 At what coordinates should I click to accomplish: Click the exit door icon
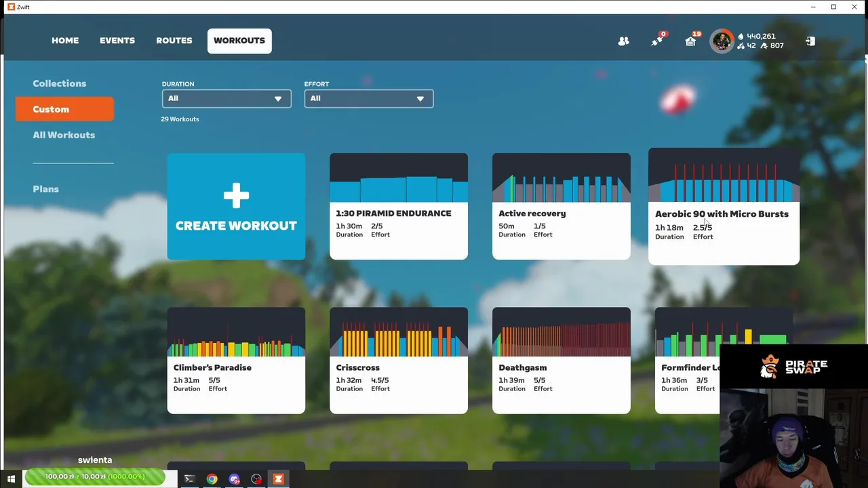(x=810, y=41)
